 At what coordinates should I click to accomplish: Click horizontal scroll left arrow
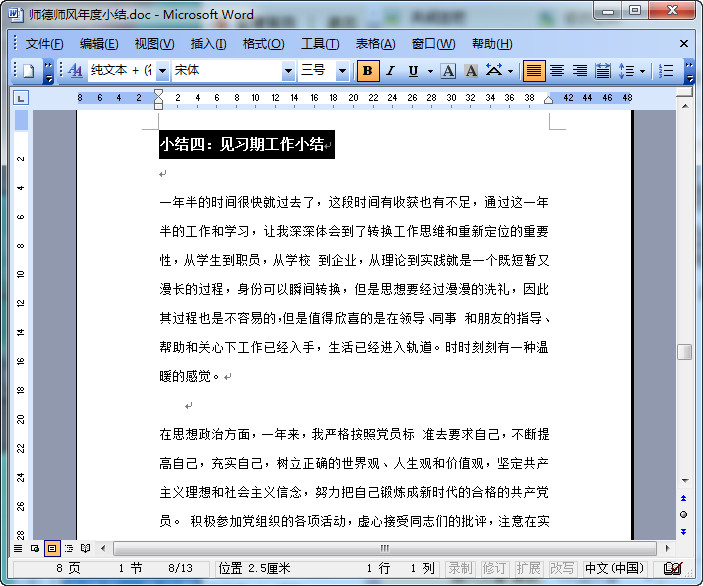point(104,548)
